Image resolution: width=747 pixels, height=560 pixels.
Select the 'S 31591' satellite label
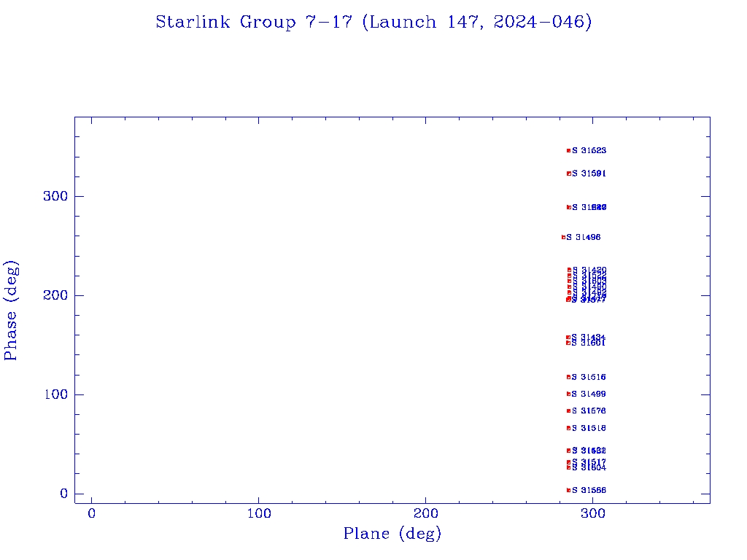coord(589,174)
